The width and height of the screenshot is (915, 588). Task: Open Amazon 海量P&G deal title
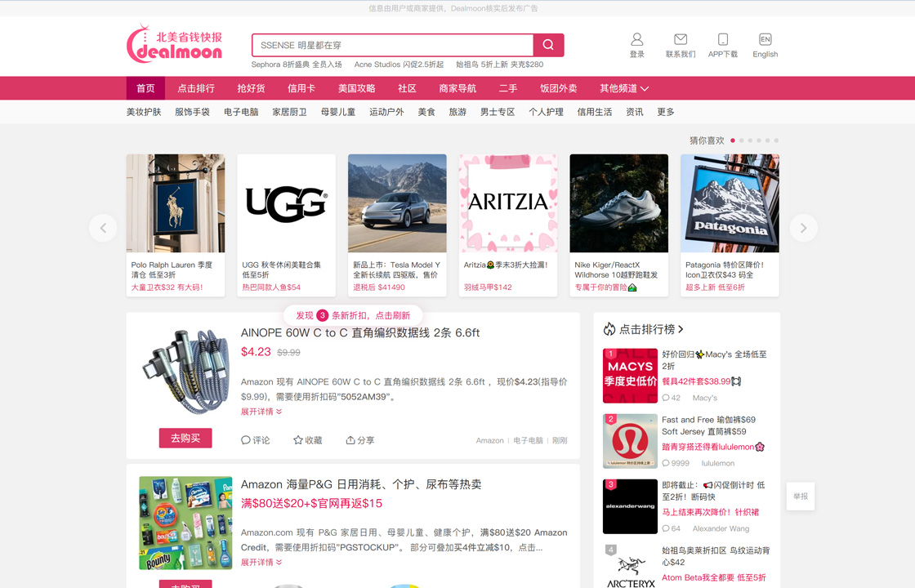361,484
